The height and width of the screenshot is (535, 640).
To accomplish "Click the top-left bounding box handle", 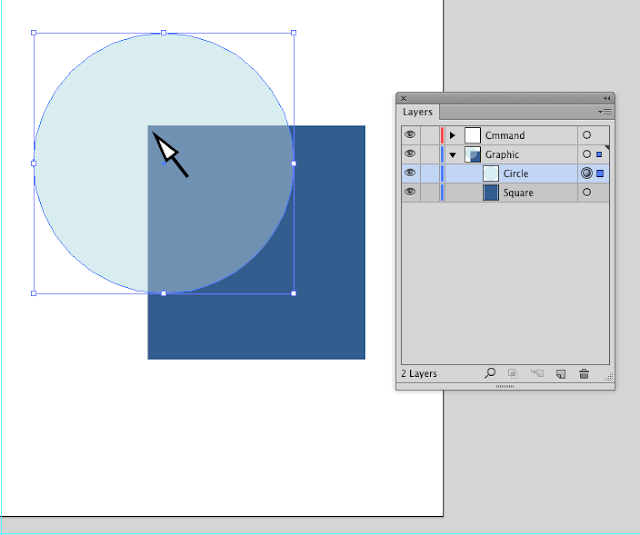I will coord(34,33).
